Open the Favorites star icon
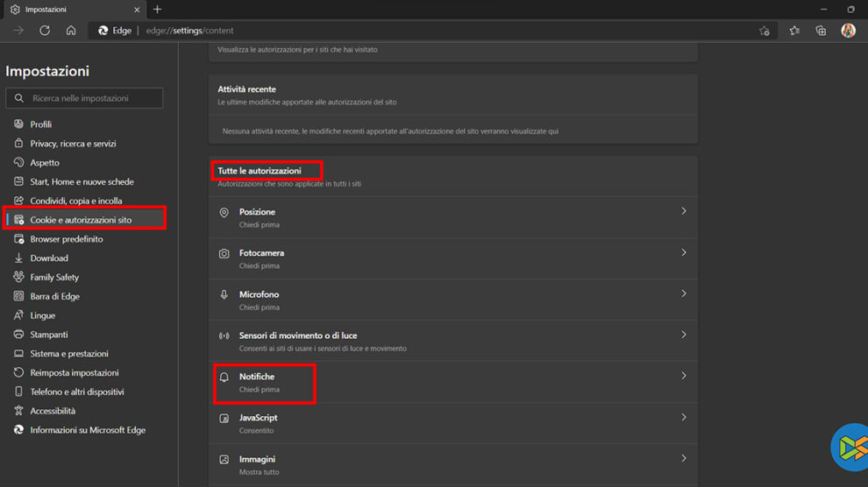 pos(794,31)
